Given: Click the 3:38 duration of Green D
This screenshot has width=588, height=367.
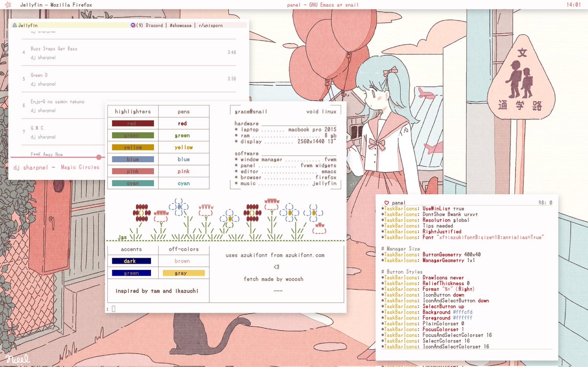Looking at the screenshot, I should 232,79.
